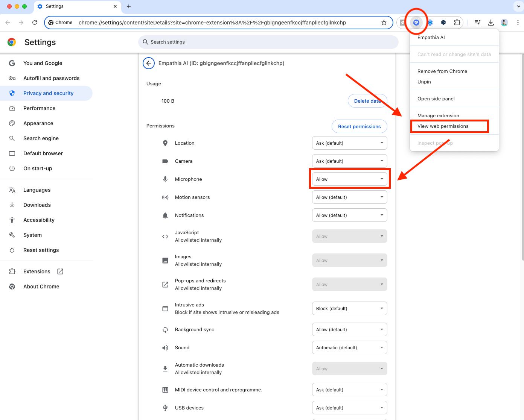Viewport: 524px width, 420px height.
Task: Click the Camera permission icon
Action: [165, 161]
